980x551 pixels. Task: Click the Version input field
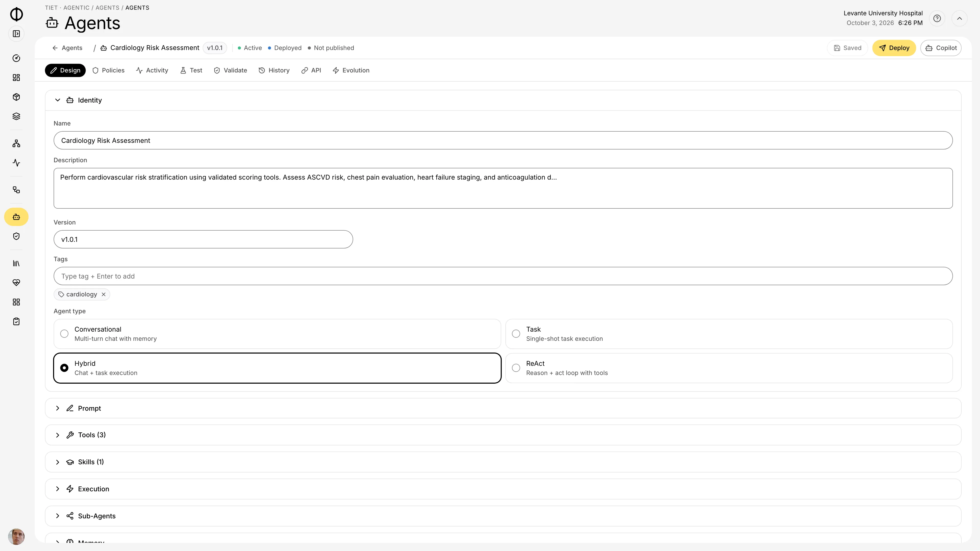coord(203,239)
